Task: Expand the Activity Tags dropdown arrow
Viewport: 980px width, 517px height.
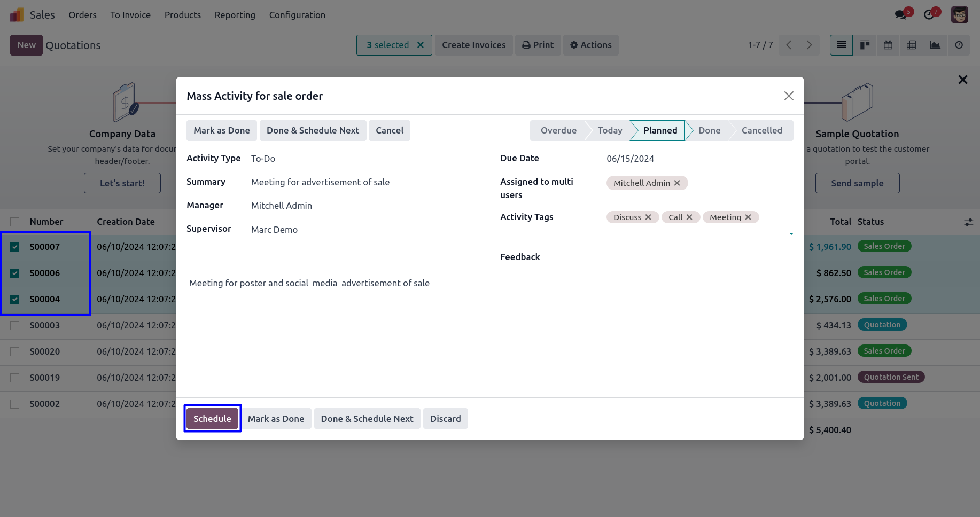Action: pos(791,234)
